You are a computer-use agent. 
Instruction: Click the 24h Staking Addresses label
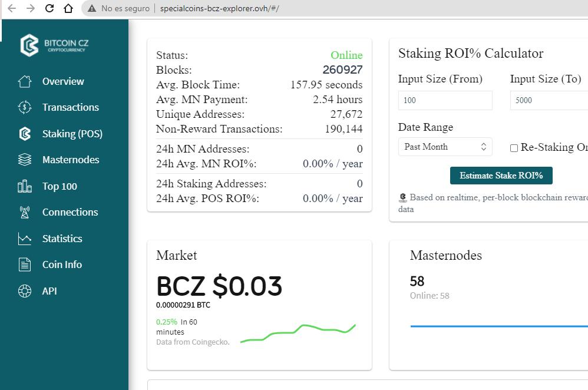tap(211, 184)
